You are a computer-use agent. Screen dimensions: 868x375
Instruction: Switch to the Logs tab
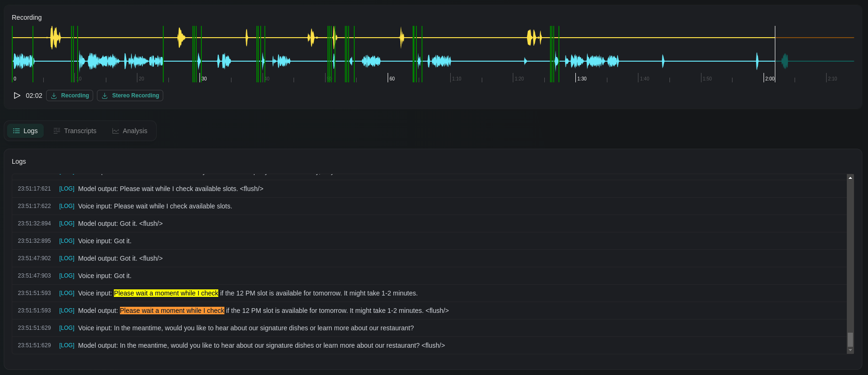point(25,131)
